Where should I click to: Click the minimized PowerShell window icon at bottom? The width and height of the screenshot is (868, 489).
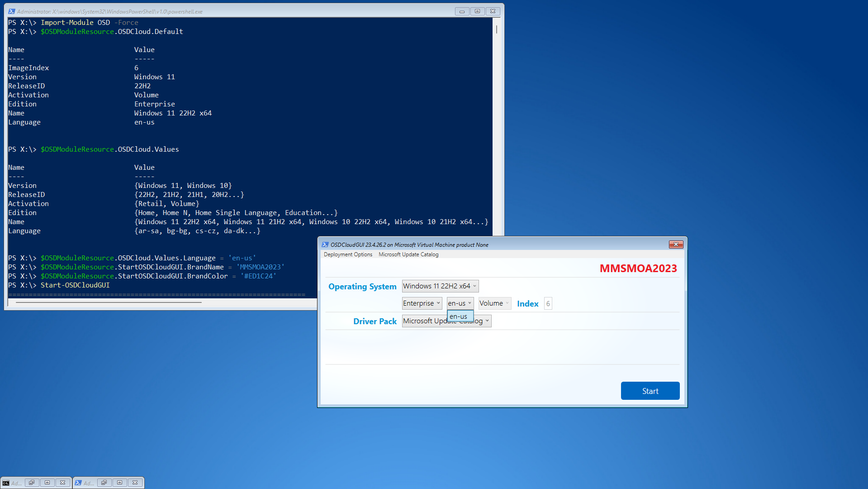(x=78, y=483)
